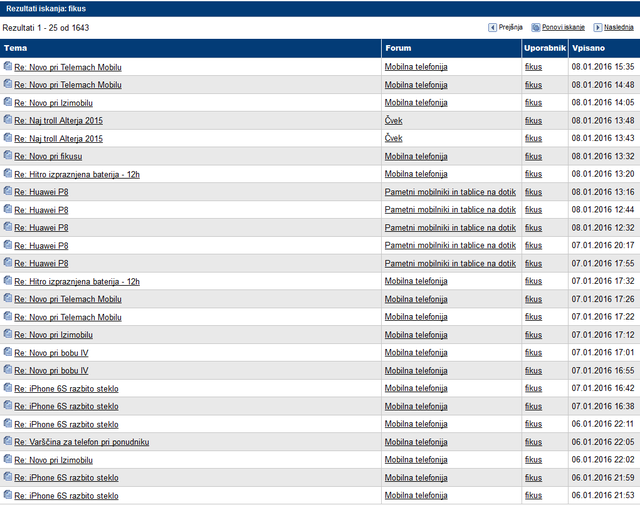Open Novo pri Izimobilu posted 06.01.2016 22:02
640x505 pixels.
(x=53, y=460)
